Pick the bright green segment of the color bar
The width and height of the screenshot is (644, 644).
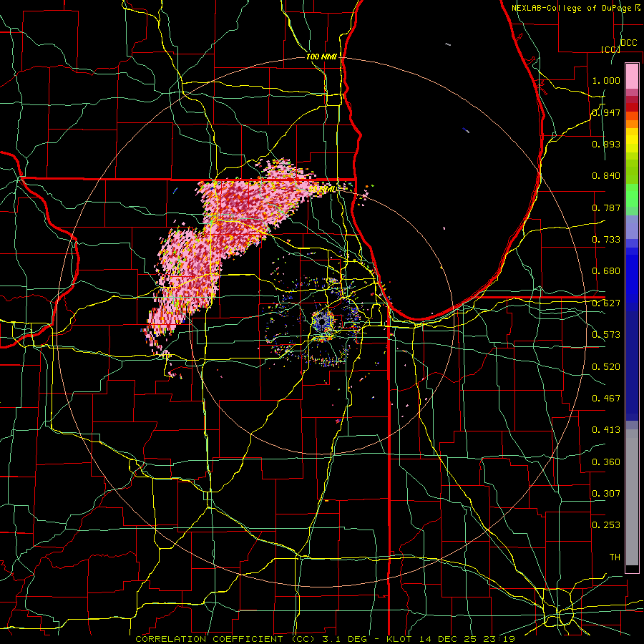632,195
